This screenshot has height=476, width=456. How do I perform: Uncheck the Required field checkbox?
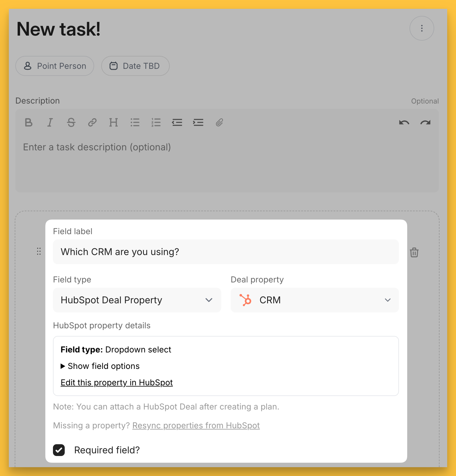tap(59, 450)
